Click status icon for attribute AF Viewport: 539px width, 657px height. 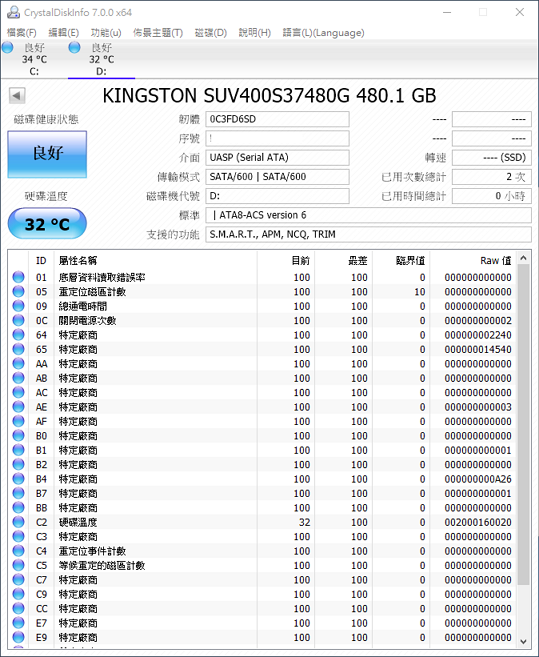18,421
